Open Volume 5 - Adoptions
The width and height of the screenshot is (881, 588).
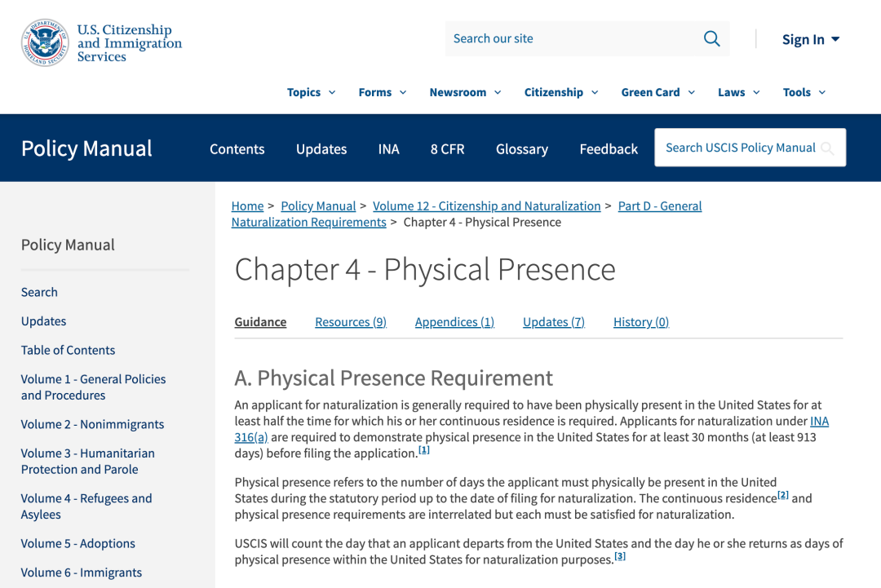tap(78, 544)
